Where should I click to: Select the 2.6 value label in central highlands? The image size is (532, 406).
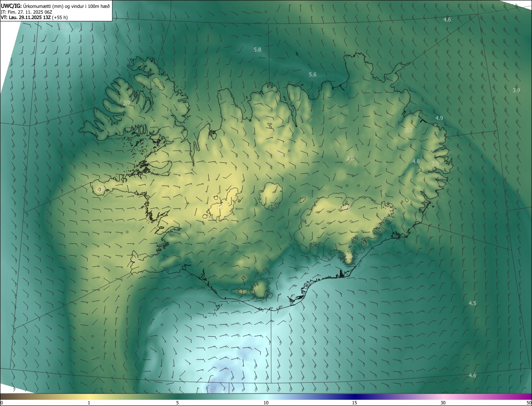(x=350, y=158)
